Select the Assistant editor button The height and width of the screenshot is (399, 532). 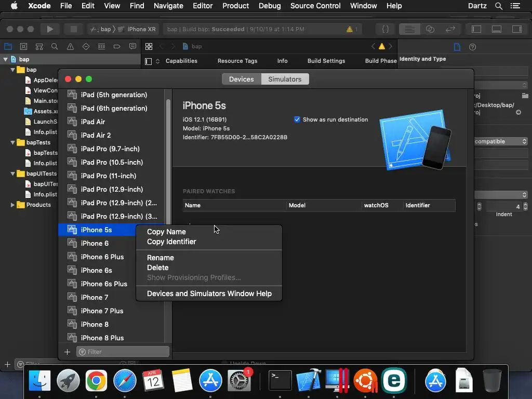coord(430,29)
